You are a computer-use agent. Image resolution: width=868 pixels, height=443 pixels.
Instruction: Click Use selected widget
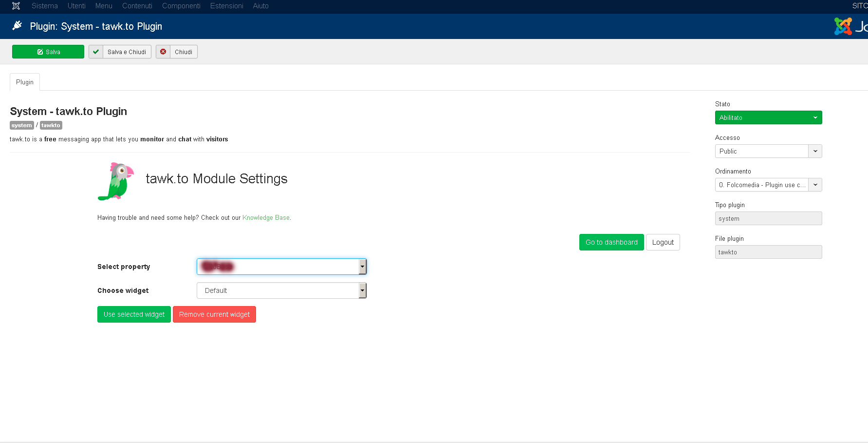click(x=134, y=314)
